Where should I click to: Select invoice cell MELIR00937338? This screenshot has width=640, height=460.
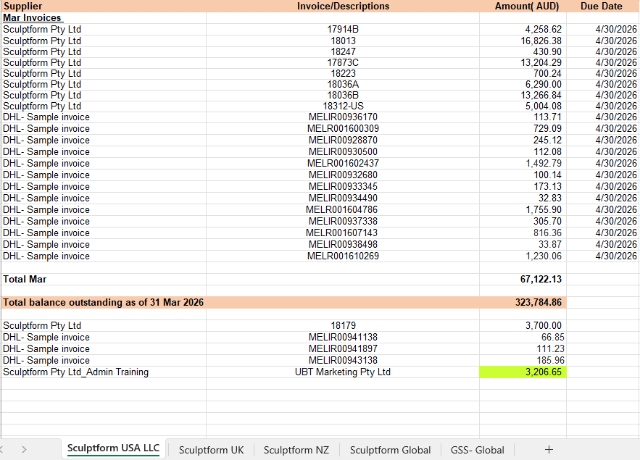click(343, 221)
